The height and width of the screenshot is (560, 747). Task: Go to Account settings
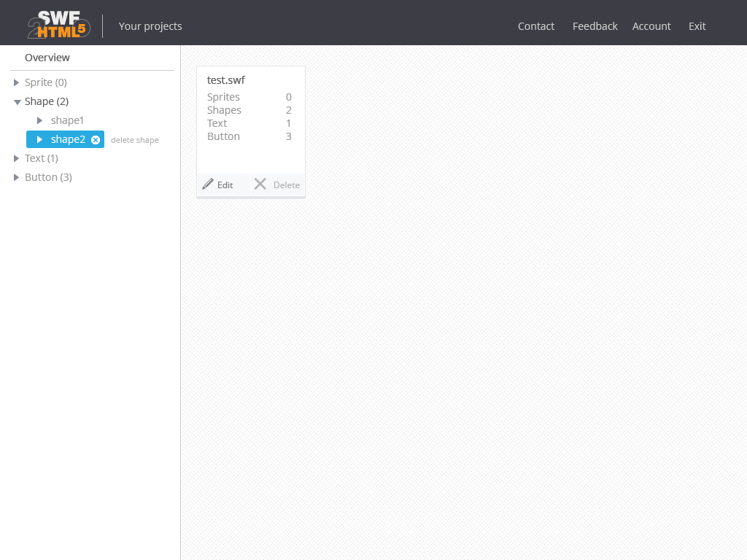[x=651, y=26]
